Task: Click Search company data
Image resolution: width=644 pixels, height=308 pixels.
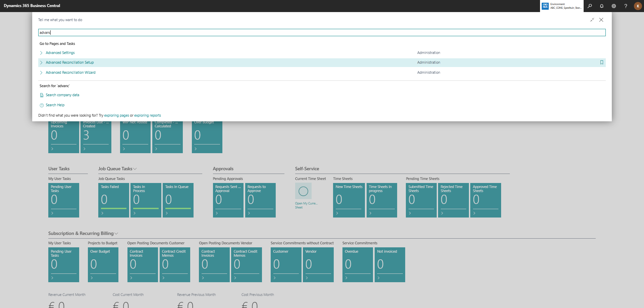Action: [62, 95]
